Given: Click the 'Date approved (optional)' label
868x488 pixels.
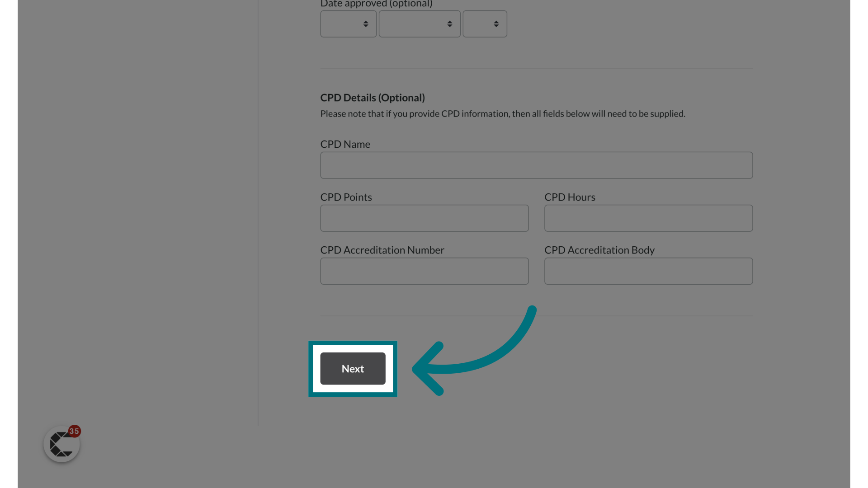Looking at the screenshot, I should (x=376, y=4).
